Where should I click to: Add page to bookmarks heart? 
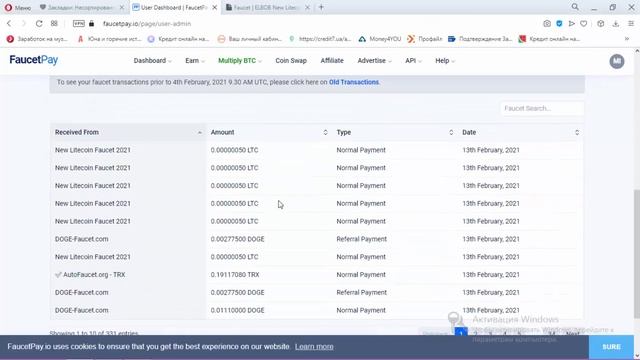pyautogui.click(x=584, y=24)
